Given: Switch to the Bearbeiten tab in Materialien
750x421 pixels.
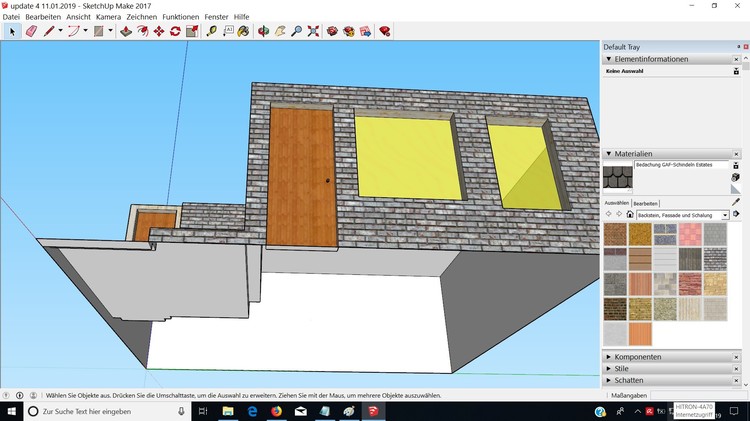Looking at the screenshot, I should tap(645, 203).
